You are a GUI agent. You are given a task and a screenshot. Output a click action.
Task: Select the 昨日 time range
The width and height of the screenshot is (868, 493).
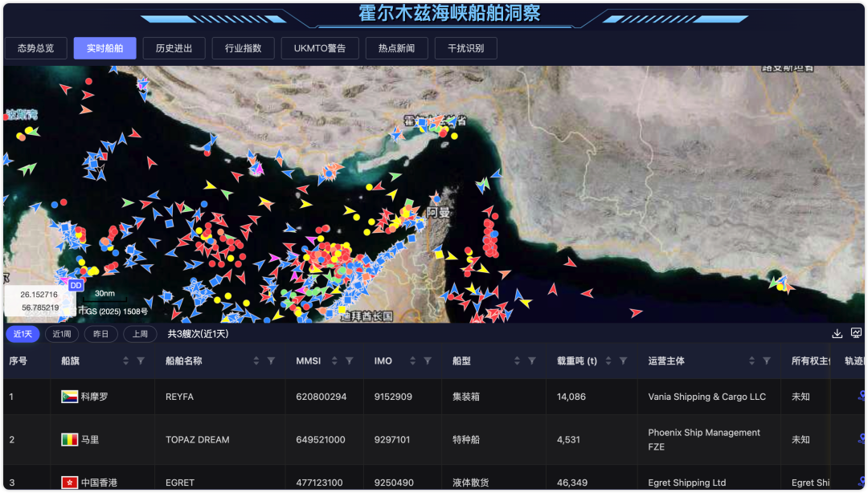[x=100, y=334]
